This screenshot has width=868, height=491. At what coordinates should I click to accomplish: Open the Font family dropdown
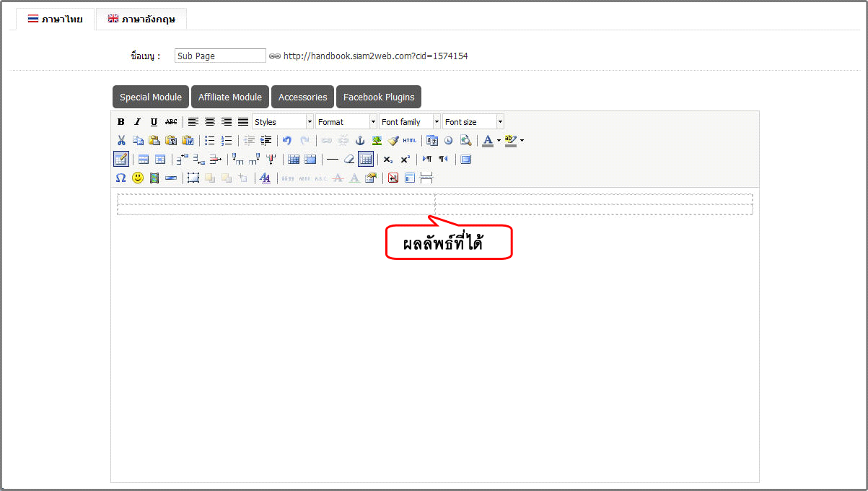point(410,122)
